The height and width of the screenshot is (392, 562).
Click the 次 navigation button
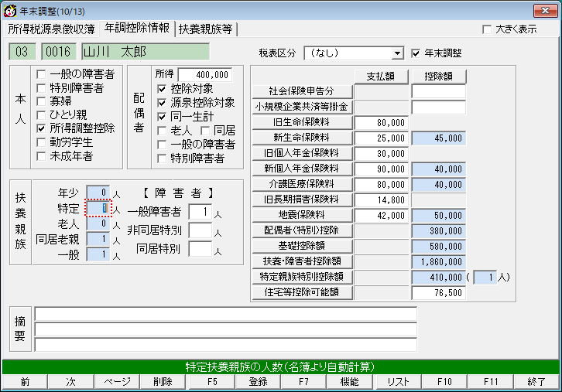[x=70, y=381]
